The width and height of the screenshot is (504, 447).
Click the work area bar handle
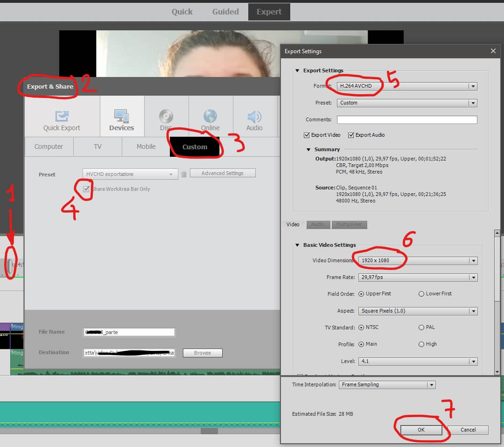[x=10, y=266]
